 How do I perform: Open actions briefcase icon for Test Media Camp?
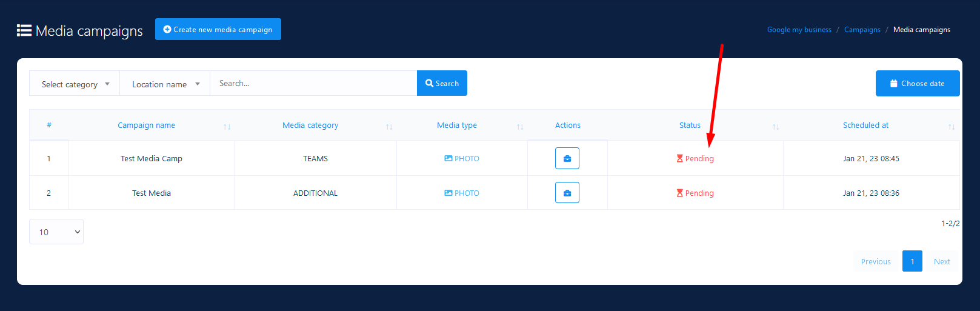coord(567,158)
